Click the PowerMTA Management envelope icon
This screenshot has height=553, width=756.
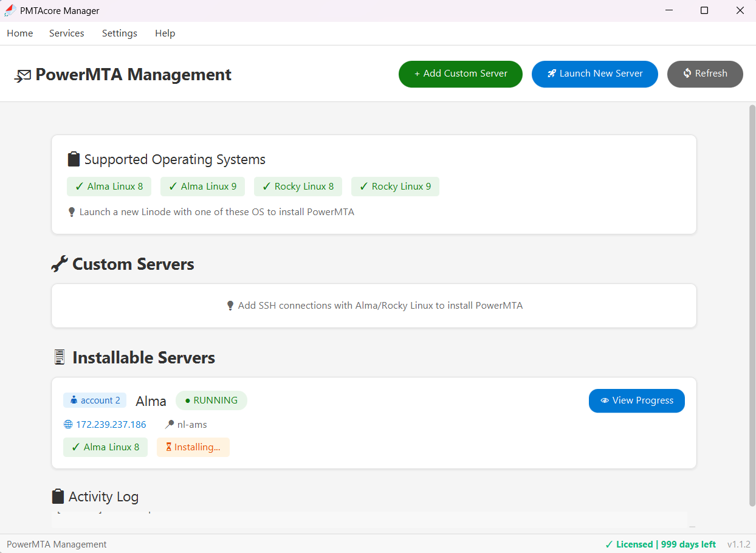point(23,75)
